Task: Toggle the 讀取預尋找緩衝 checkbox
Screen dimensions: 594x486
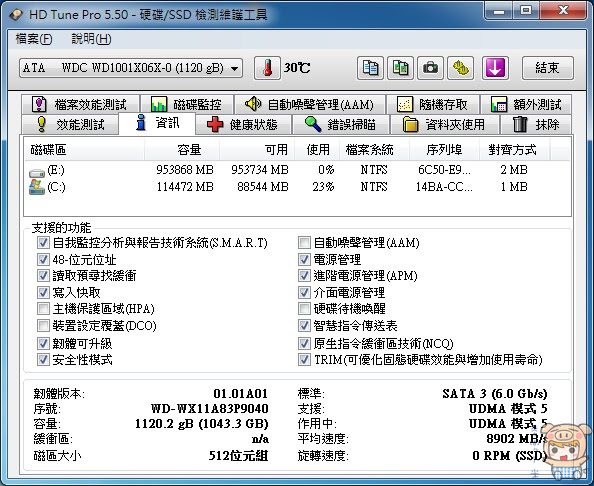Action: click(x=43, y=275)
